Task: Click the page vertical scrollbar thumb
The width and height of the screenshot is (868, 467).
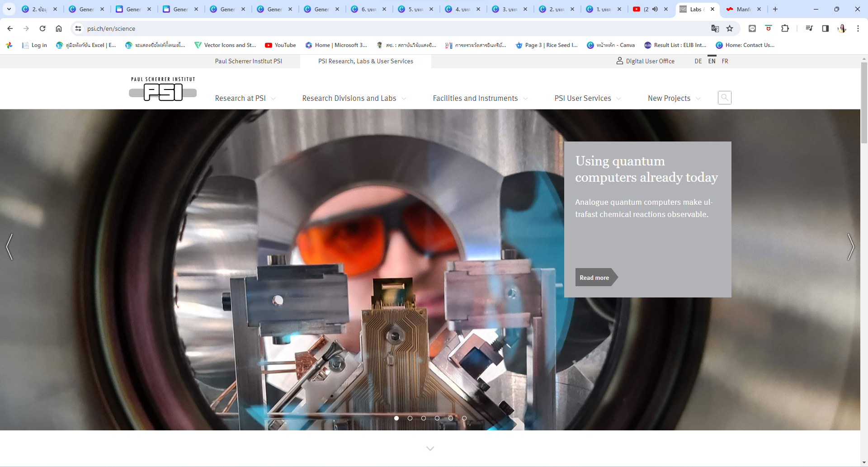Action: click(x=864, y=103)
